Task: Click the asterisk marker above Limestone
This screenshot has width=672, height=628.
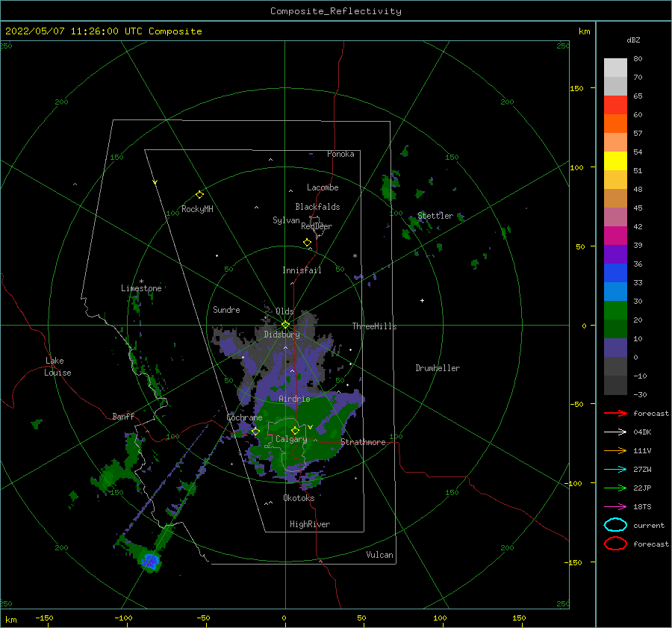Action: point(141,282)
